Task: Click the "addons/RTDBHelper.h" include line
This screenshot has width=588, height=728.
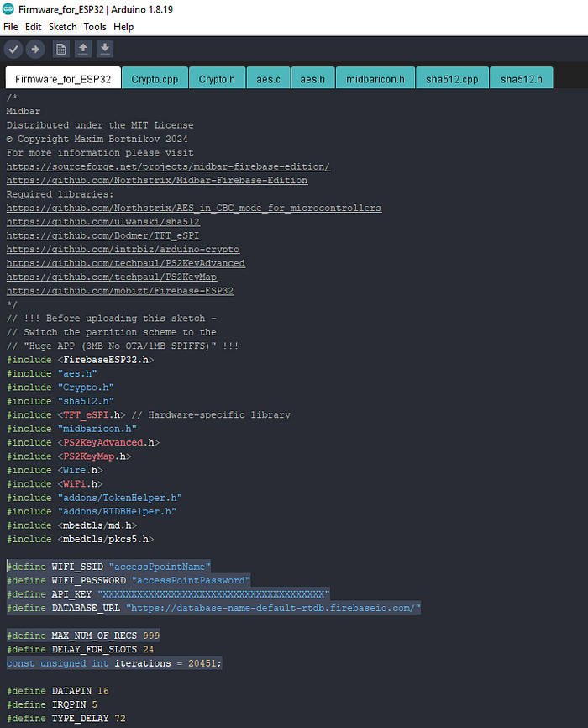Action: point(92,511)
